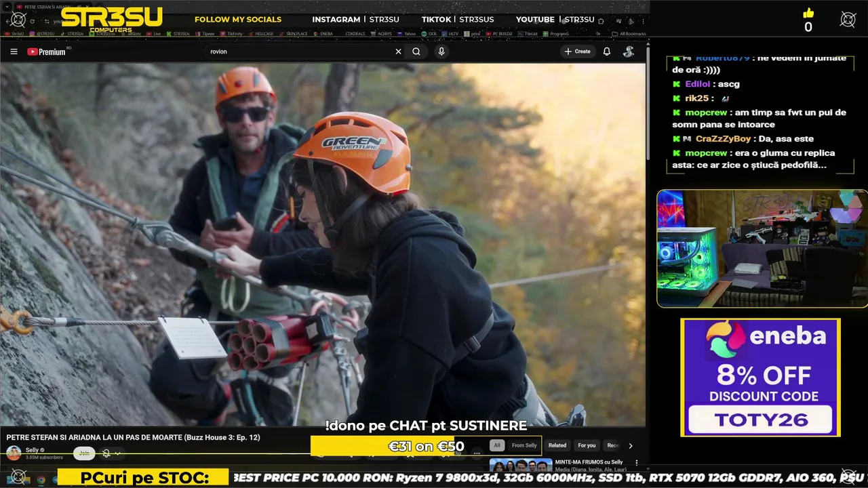
Task: Open the CDKDEALS bookmark
Action: [x=355, y=34]
